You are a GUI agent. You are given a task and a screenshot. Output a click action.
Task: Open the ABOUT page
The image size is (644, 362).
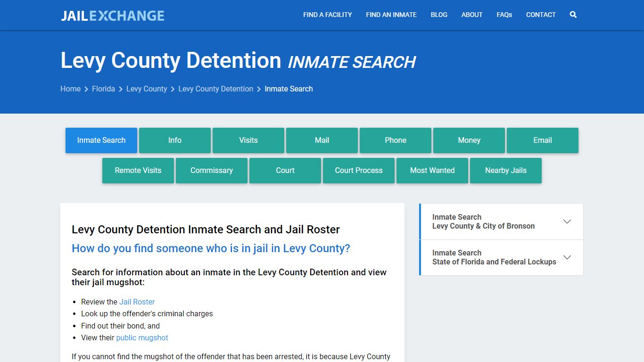click(471, 15)
